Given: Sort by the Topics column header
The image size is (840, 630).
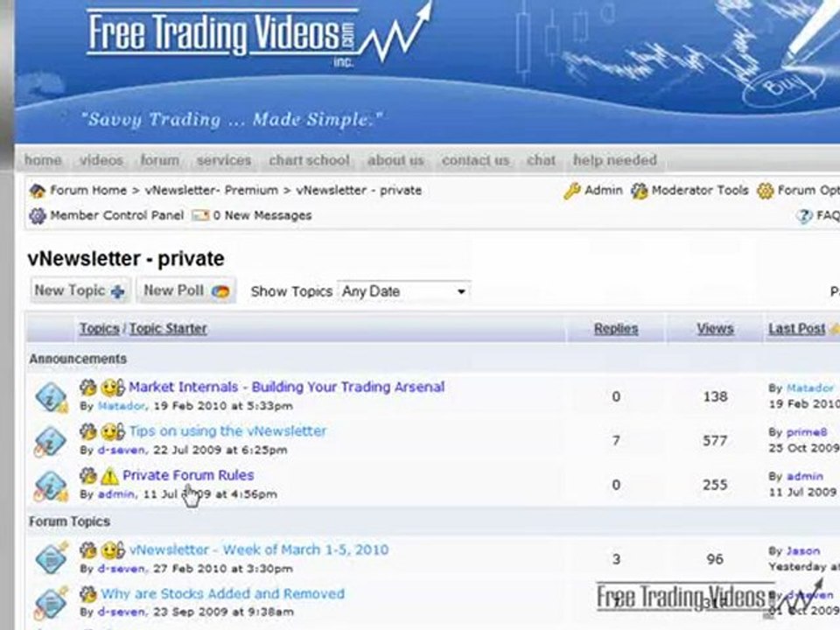Looking at the screenshot, I should coord(100,329).
